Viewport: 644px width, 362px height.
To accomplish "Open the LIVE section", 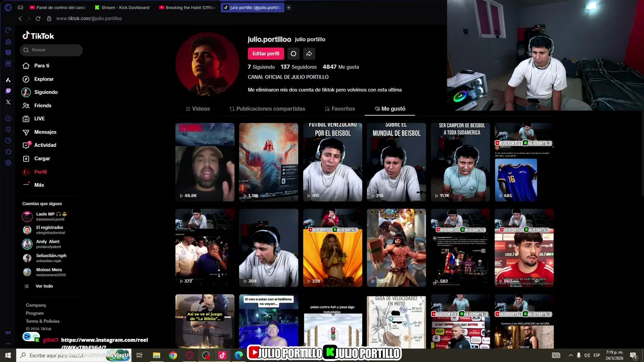I will tap(33, 119).
